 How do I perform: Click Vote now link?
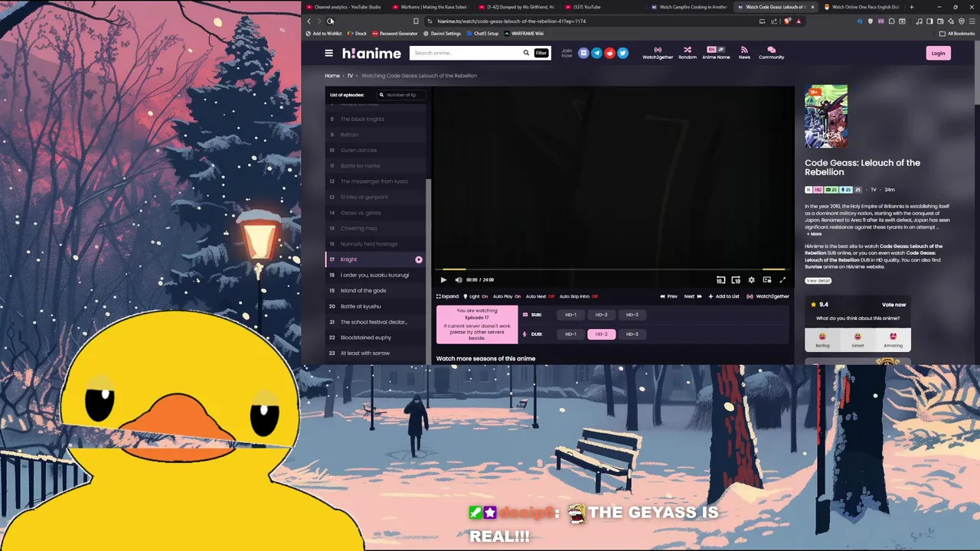[893, 305]
